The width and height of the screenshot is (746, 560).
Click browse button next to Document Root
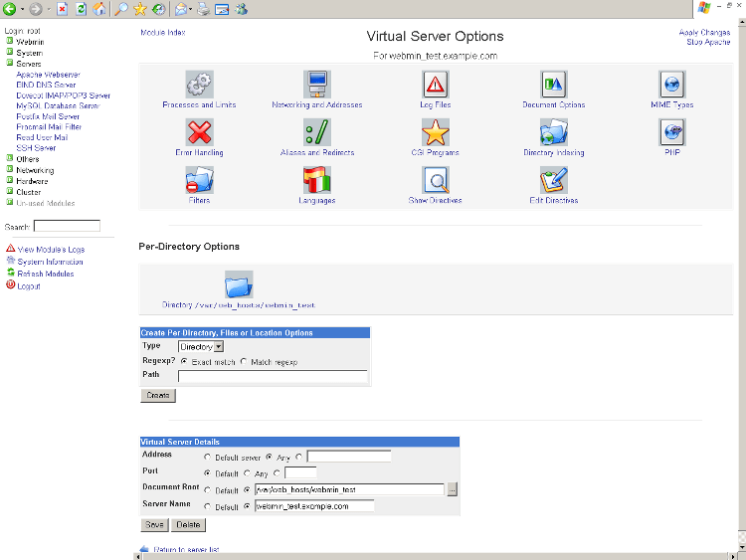coord(452,489)
